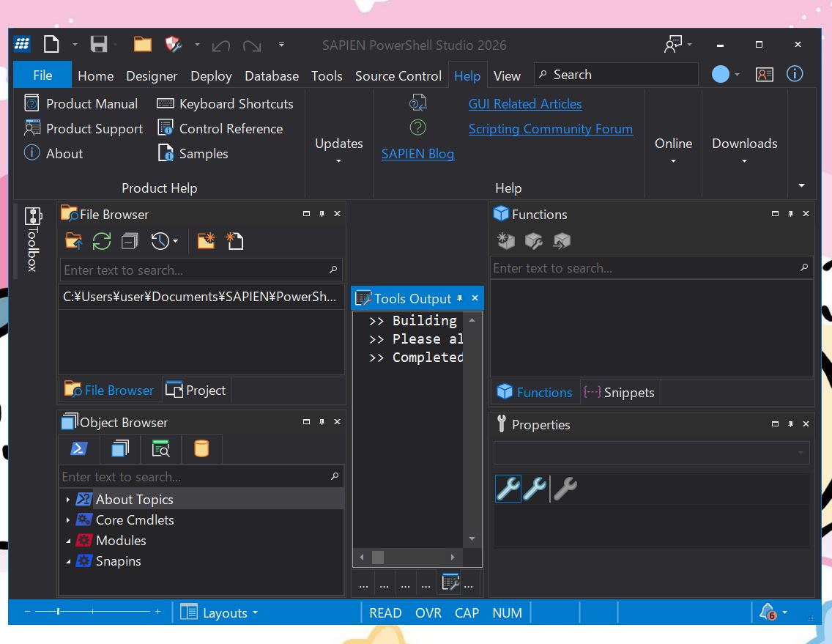Open the application grid menu icon
Image resolution: width=832 pixels, height=644 pixels.
22,44
